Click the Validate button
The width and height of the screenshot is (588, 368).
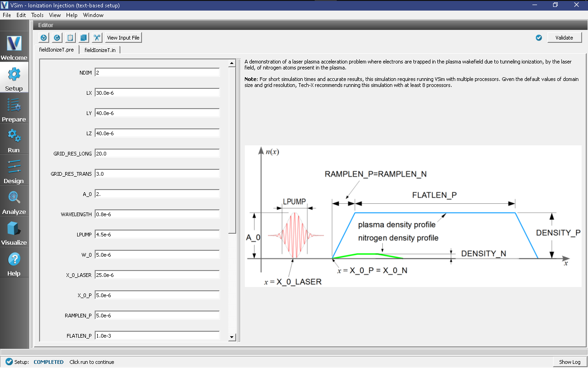point(564,38)
